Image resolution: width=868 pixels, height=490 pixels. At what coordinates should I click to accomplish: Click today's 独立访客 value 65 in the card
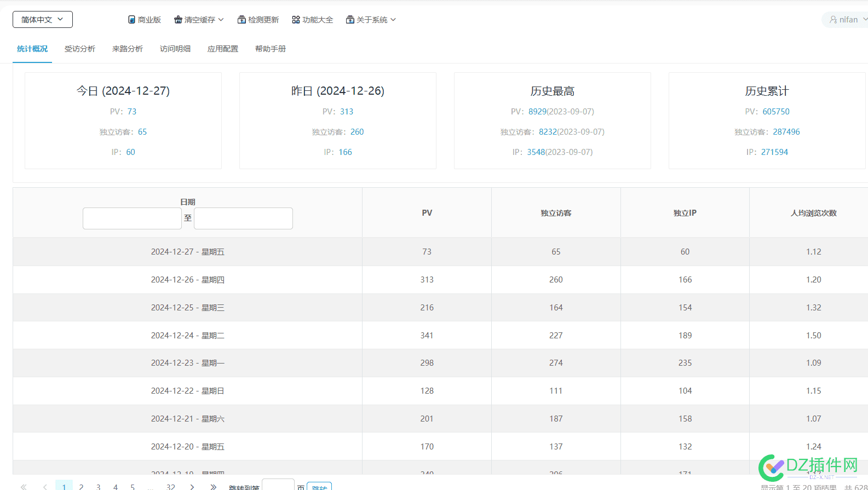click(x=142, y=132)
